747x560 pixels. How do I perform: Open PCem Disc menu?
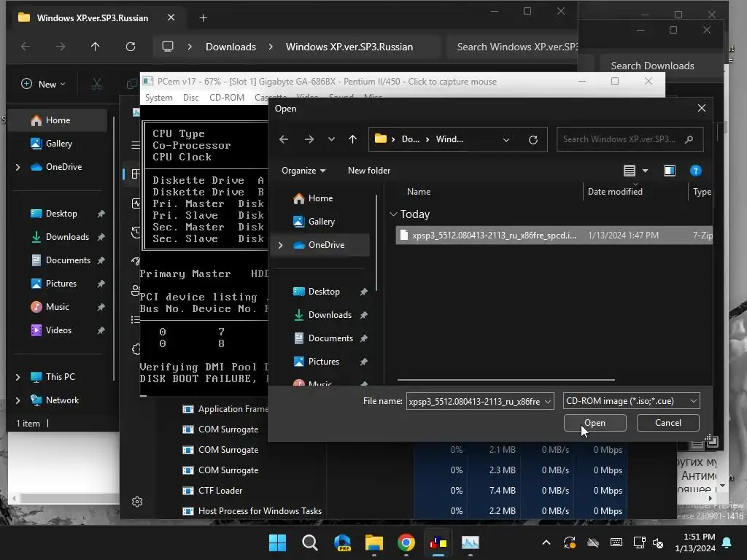click(x=190, y=97)
